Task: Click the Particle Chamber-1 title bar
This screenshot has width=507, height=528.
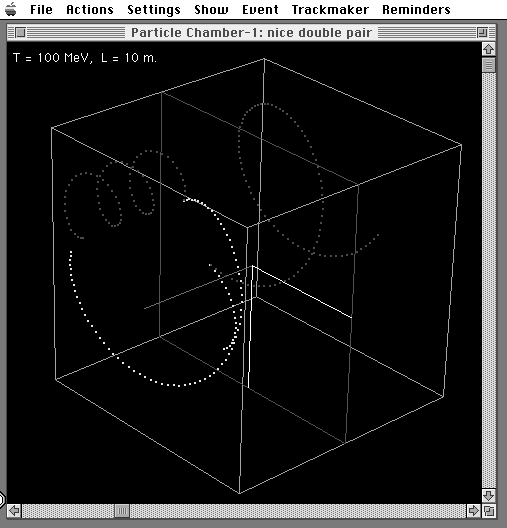Action: coord(251,33)
